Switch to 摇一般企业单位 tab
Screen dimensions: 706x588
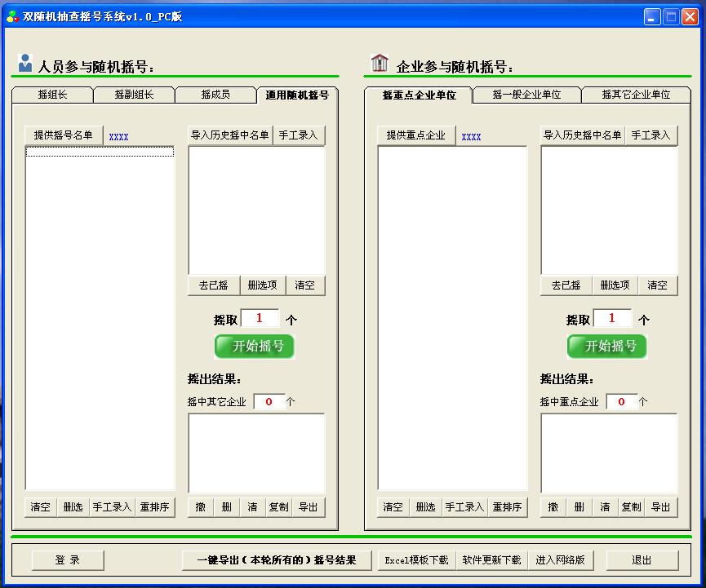pos(526,95)
